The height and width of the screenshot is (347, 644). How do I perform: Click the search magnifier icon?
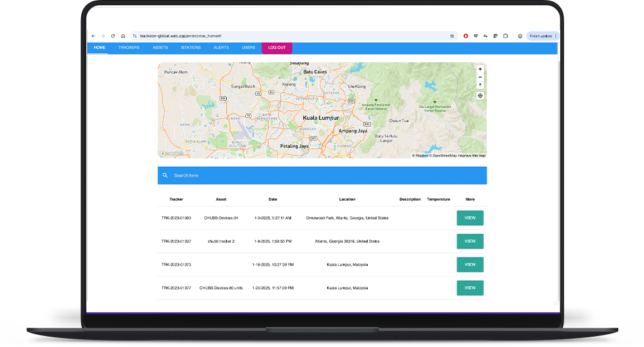(165, 175)
